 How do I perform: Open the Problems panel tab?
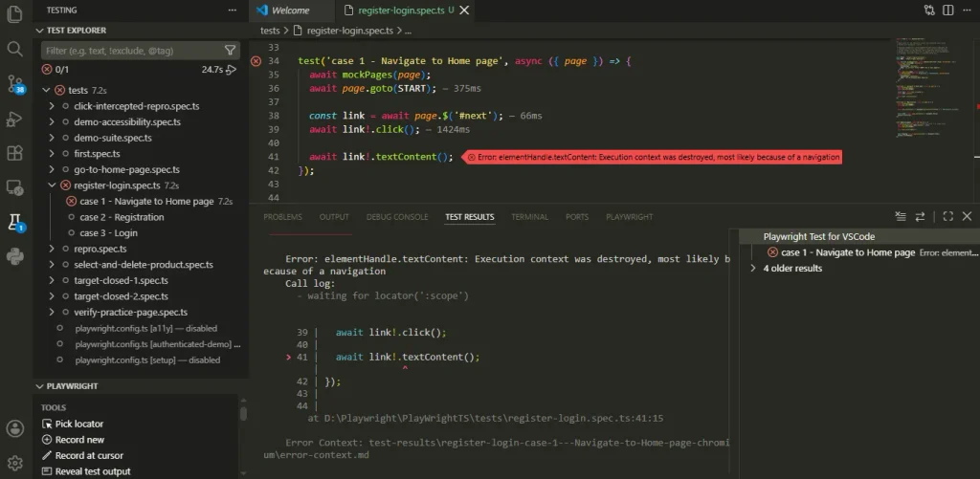[x=282, y=217]
